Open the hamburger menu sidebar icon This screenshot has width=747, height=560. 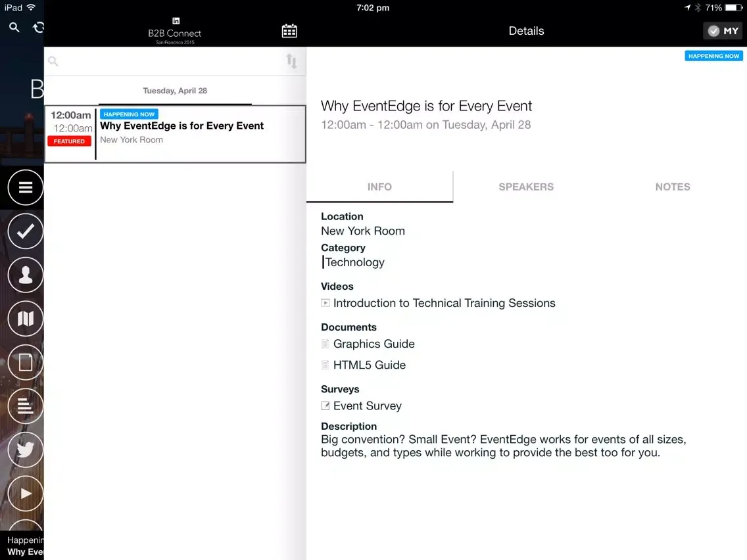coord(26,187)
